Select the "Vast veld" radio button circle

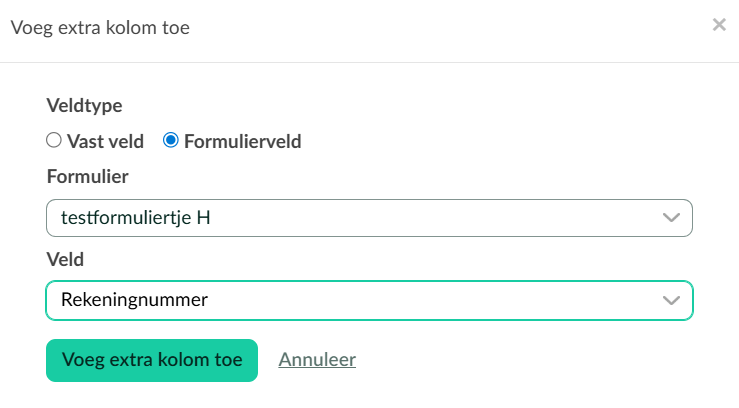click(54, 141)
